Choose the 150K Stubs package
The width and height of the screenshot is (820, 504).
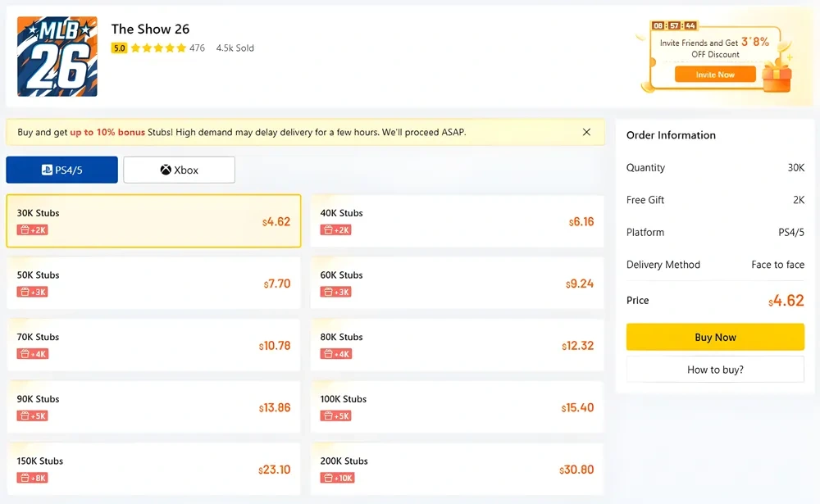click(x=154, y=469)
